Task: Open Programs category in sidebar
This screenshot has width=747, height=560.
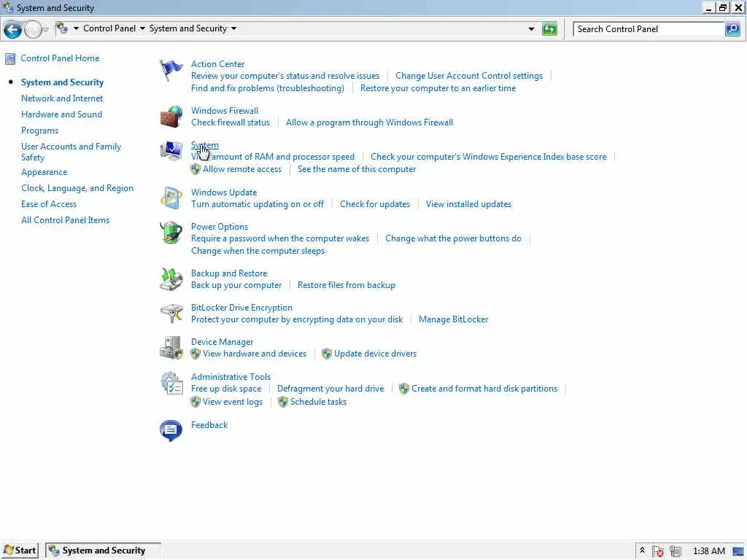Action: click(x=39, y=131)
